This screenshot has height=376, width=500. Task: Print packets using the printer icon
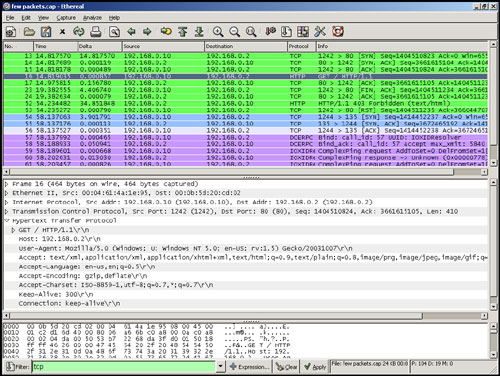click(x=96, y=32)
